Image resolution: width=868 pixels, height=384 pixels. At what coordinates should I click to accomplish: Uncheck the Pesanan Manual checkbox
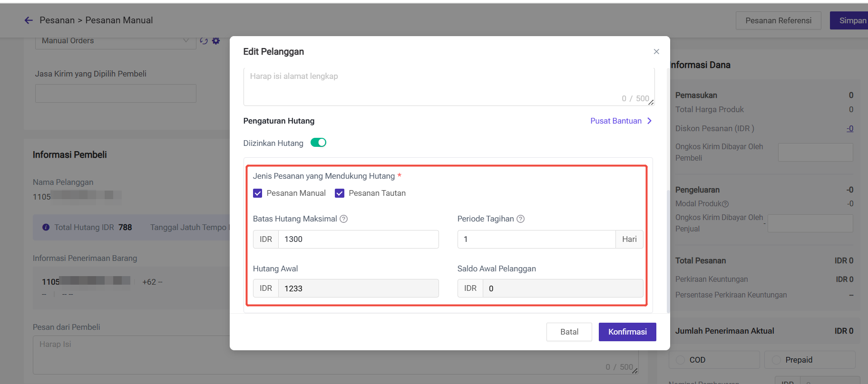point(258,193)
